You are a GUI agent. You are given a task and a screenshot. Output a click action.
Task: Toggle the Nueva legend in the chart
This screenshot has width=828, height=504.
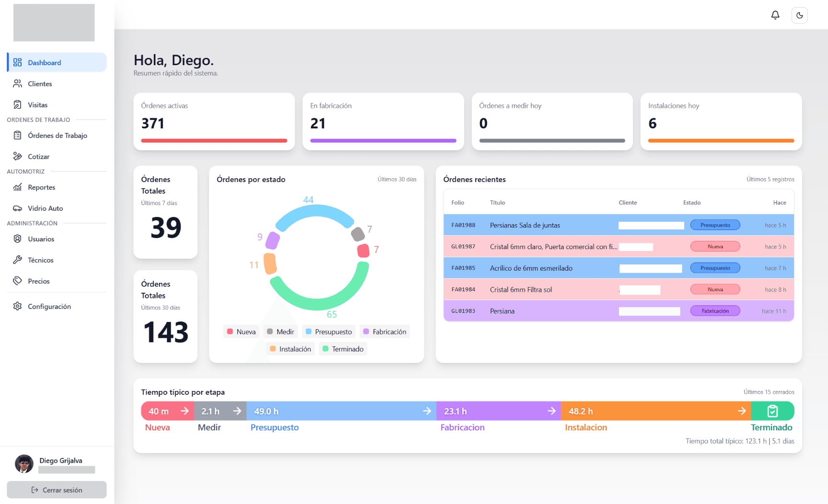pos(241,332)
